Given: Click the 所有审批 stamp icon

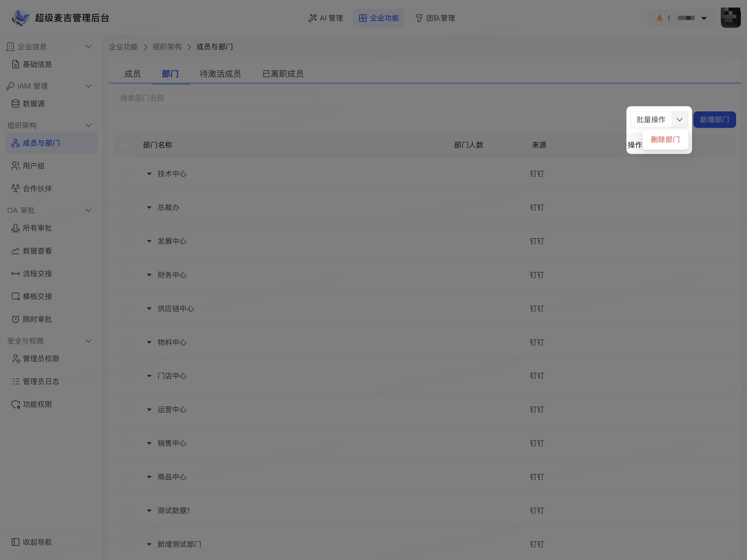Looking at the screenshot, I should pyautogui.click(x=15, y=228).
